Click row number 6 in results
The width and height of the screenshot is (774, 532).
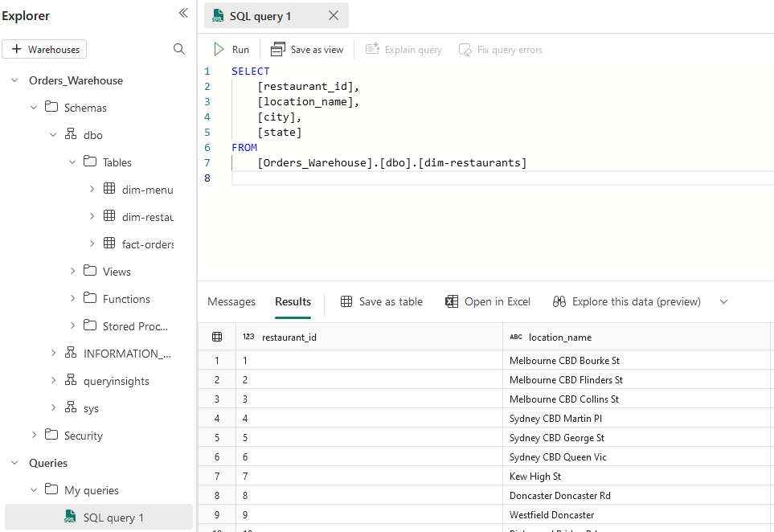click(217, 457)
